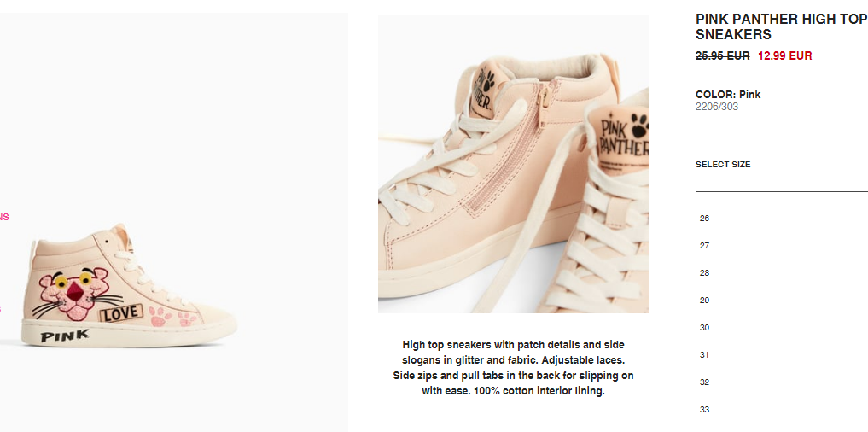
Task: Choose size 27 from the list
Action: point(704,245)
